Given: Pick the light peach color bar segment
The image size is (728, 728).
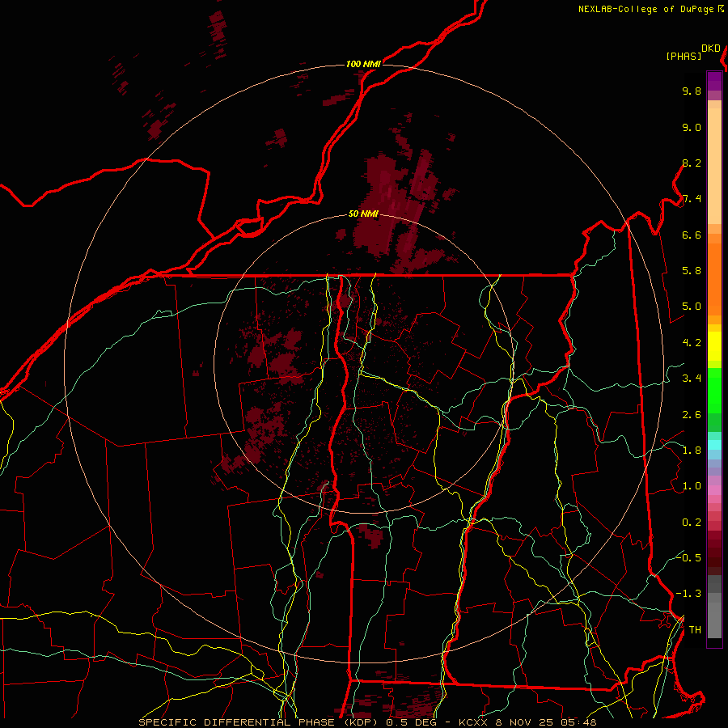Looking at the screenshot, I should coord(714,167).
